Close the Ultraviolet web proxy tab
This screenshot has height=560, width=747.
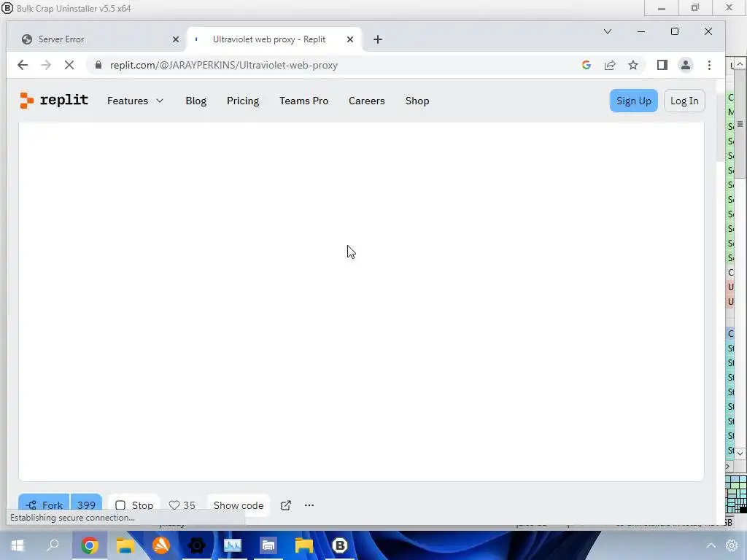click(350, 39)
